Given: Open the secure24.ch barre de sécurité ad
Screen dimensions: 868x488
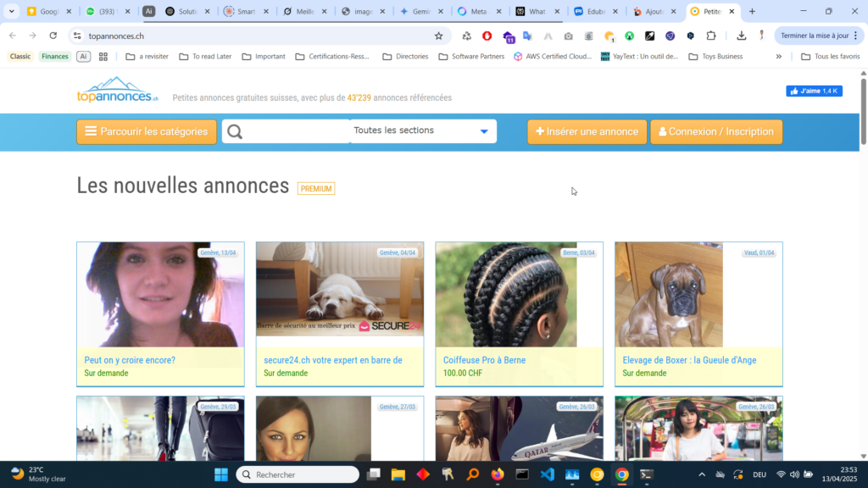Looking at the screenshot, I should (332, 360).
